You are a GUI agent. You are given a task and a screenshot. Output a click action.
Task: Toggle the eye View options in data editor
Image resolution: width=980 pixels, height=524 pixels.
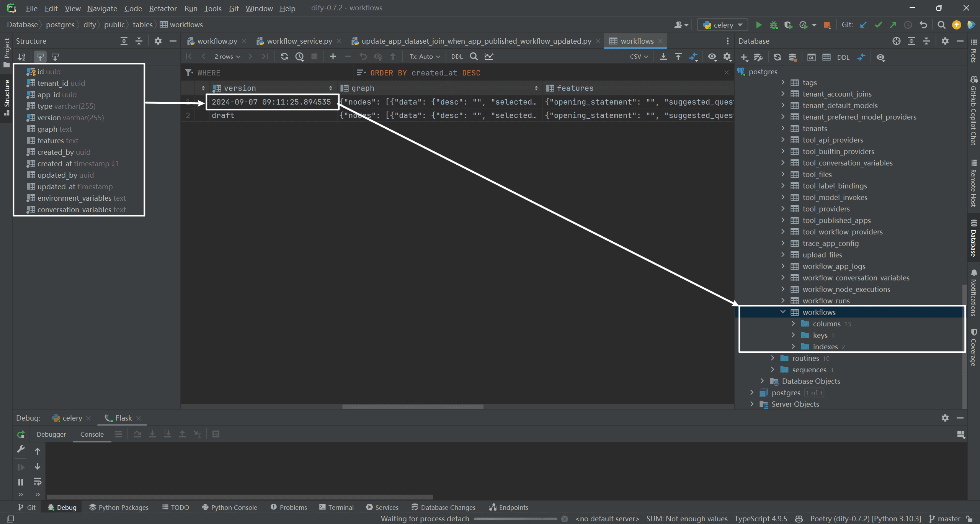point(712,57)
